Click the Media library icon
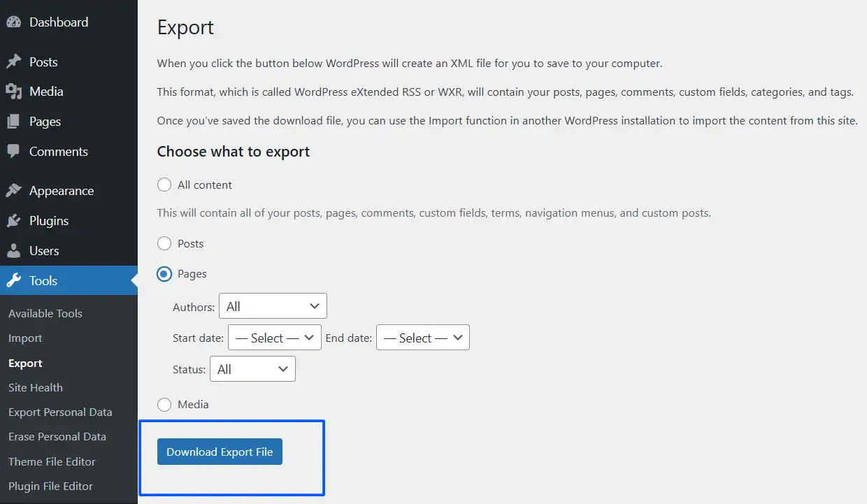Screen dimensions: 867x504 13,92
